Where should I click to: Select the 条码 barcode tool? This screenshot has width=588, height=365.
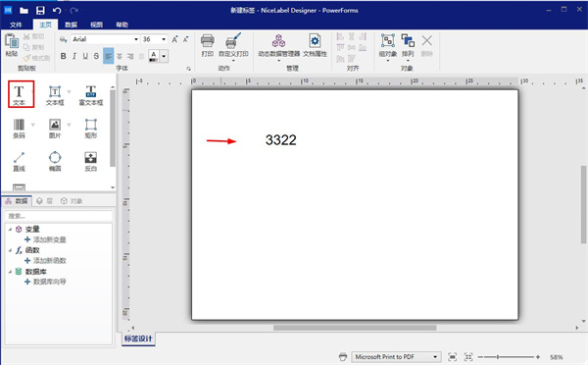(19, 129)
